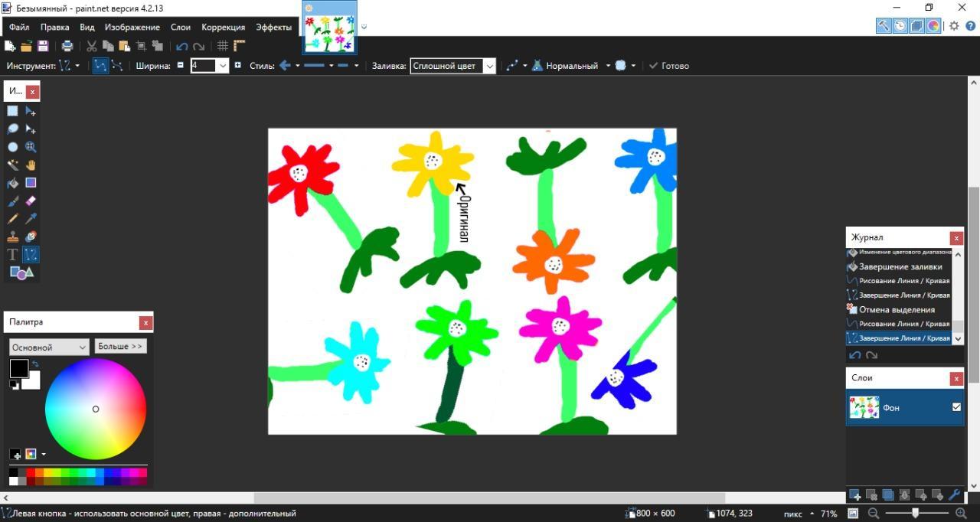Open layer properties wrench icon
980x522 pixels.
954,495
